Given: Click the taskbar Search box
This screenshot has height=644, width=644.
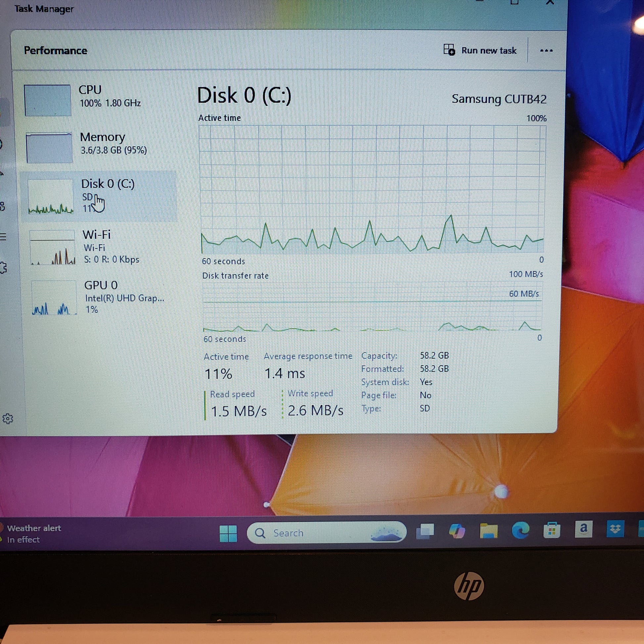Looking at the screenshot, I should pos(326,533).
